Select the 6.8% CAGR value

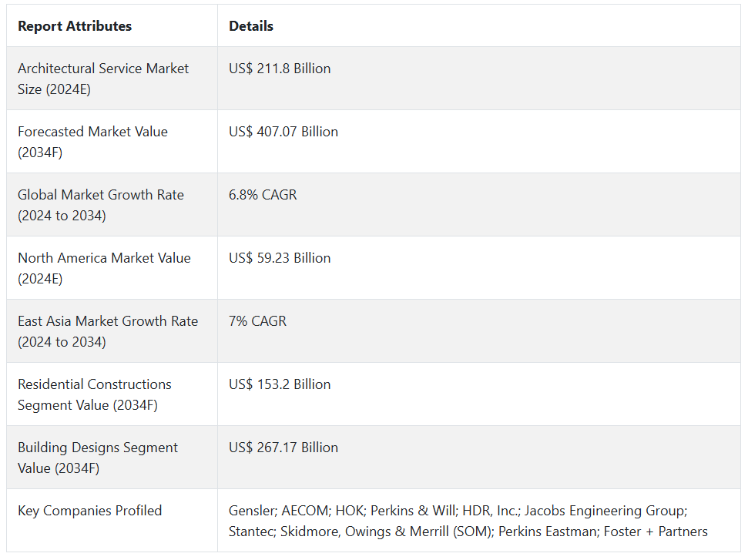263,195
